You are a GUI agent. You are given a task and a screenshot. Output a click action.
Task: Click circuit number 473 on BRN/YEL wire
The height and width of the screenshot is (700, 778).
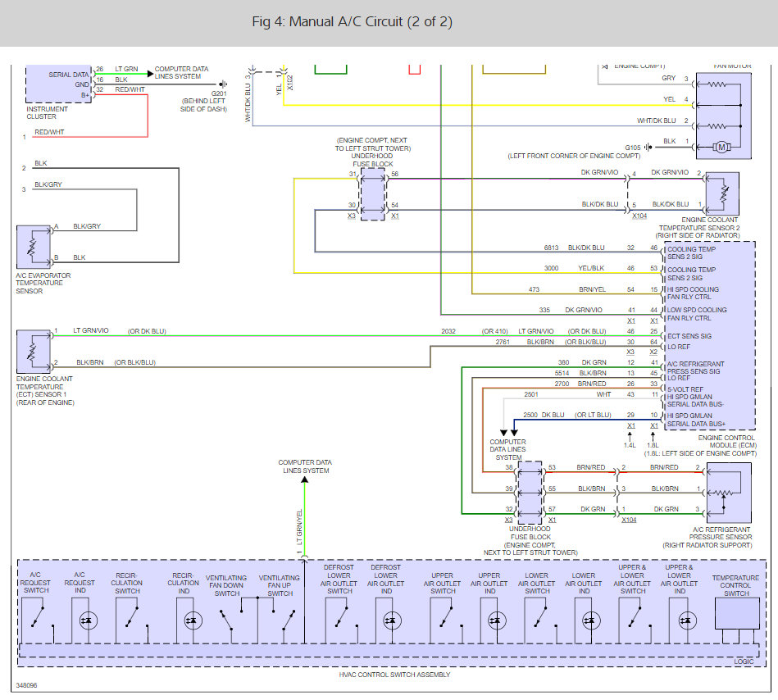pos(534,289)
